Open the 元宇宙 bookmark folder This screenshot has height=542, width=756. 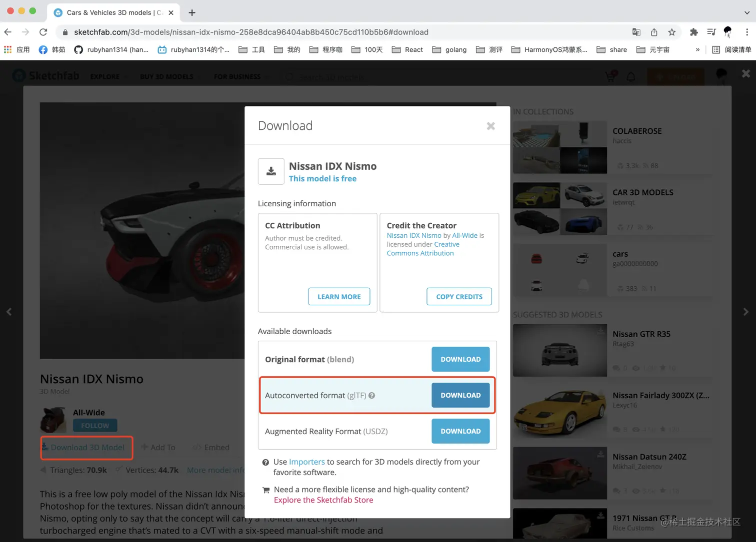652,49
